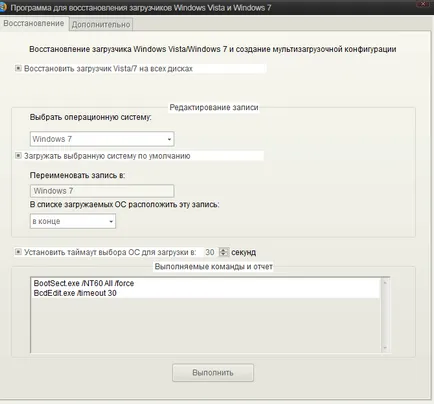Close the bootloader recovery window
This screenshot has height=404, width=434.
(424, 4)
